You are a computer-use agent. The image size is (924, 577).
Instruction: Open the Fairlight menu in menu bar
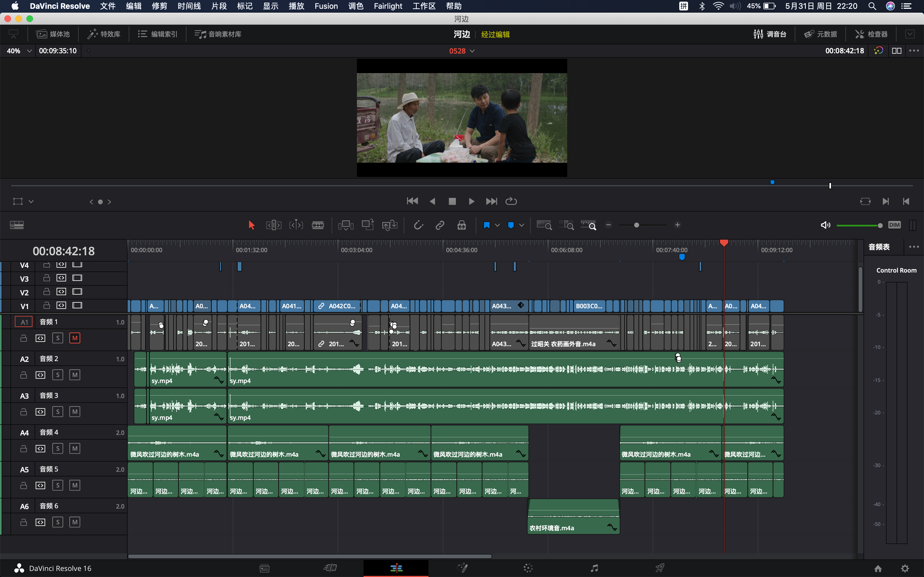[x=387, y=6]
